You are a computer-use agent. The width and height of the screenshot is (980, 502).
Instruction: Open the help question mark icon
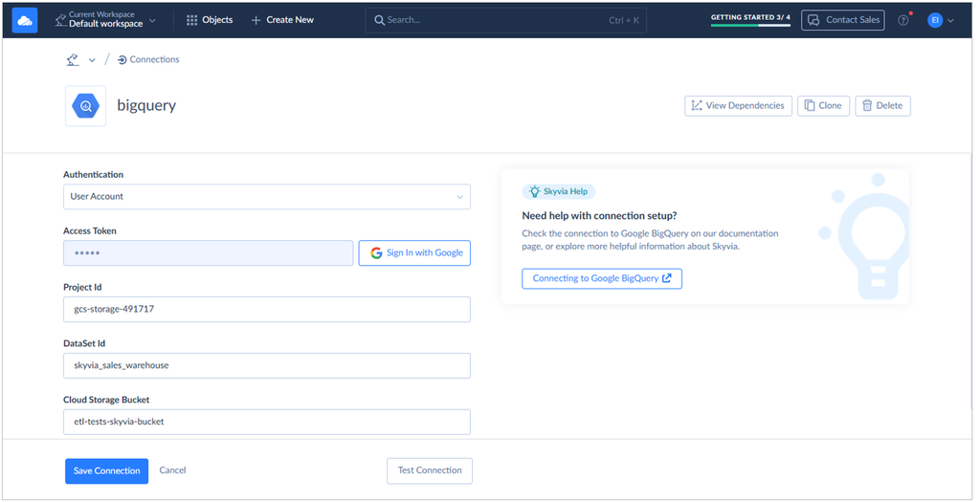point(903,20)
